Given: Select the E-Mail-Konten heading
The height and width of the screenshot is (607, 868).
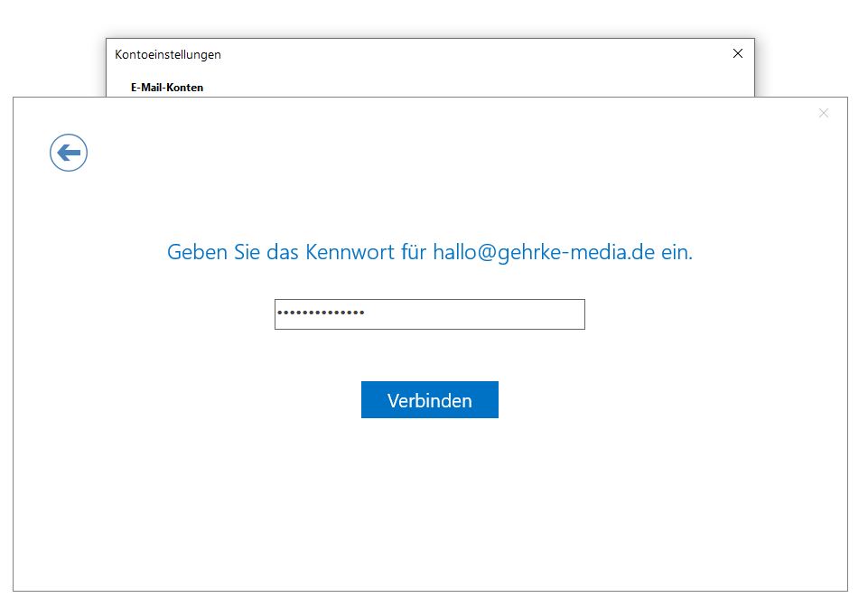Looking at the screenshot, I should [x=167, y=88].
